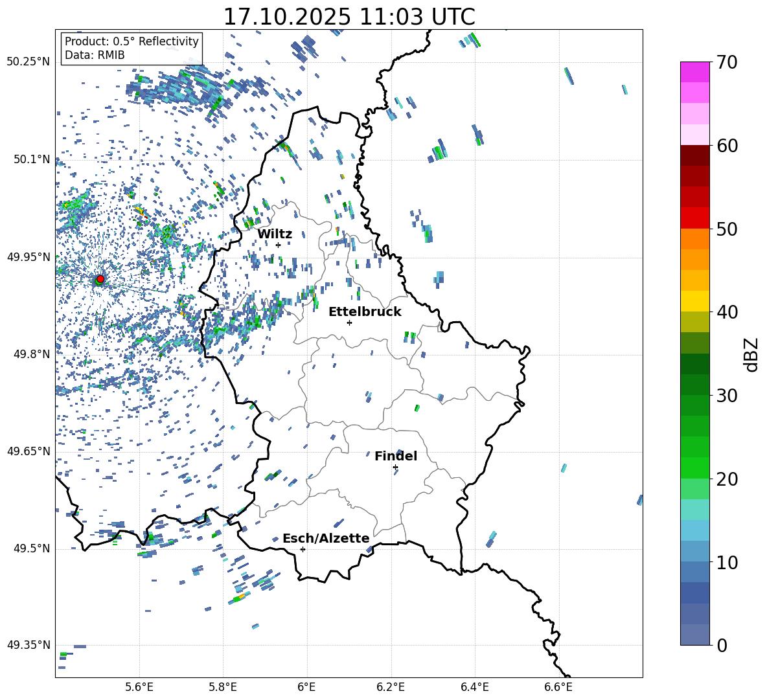Screen dimensions: 767x700
Task: Pick the darkest maroon segment below 60
Action: (x=694, y=155)
